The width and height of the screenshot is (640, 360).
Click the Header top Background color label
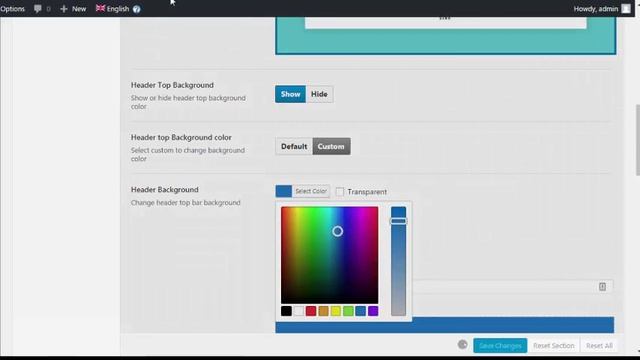181,137
